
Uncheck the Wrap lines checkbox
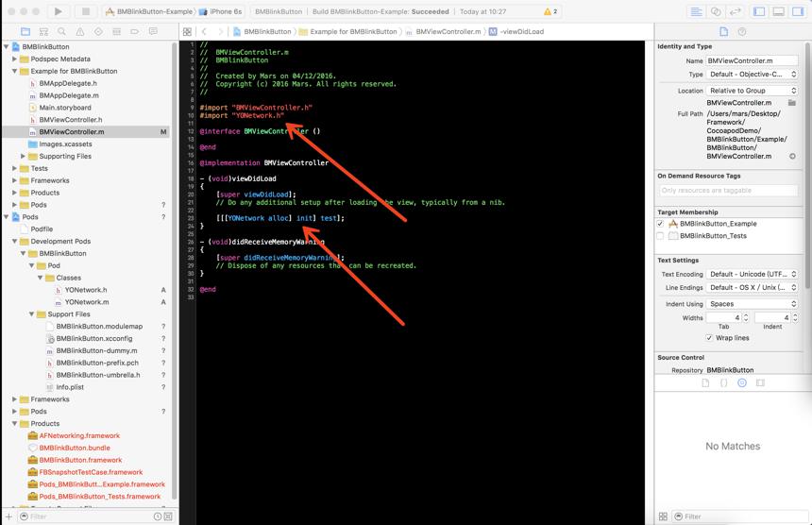[x=709, y=338]
